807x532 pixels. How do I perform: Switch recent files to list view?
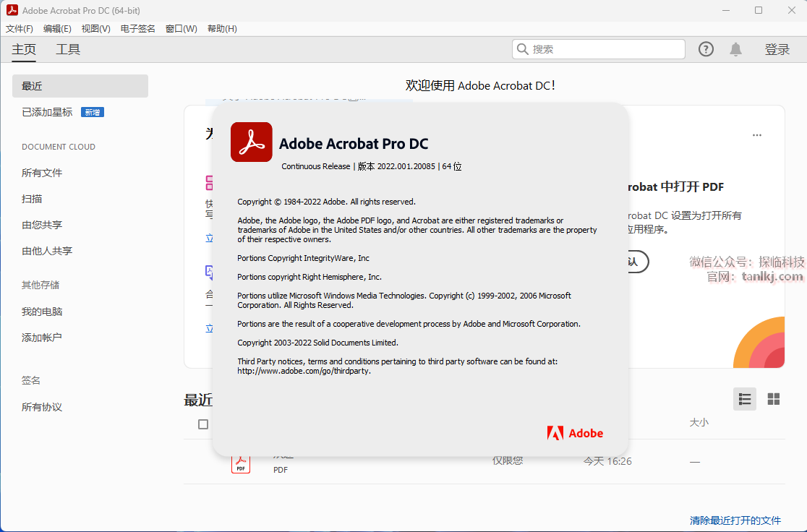[745, 399]
